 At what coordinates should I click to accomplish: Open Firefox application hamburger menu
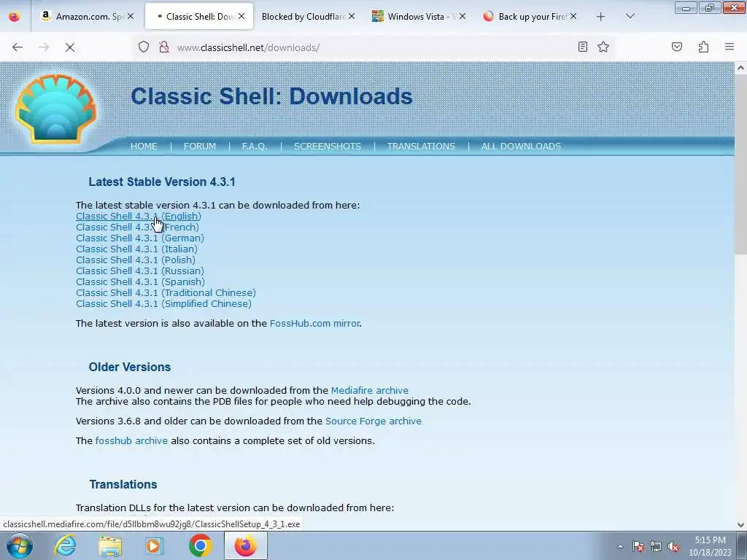point(729,47)
